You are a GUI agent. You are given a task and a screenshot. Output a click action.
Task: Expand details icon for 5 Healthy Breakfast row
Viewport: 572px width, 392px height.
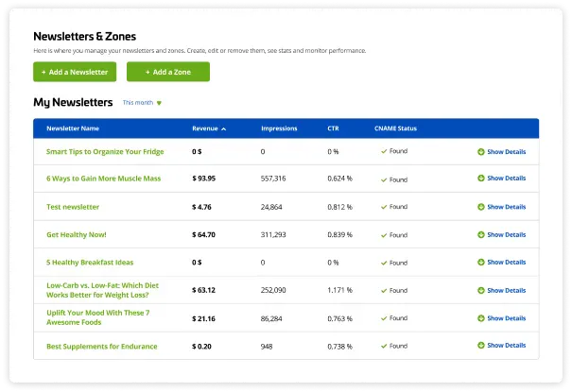[481, 262]
